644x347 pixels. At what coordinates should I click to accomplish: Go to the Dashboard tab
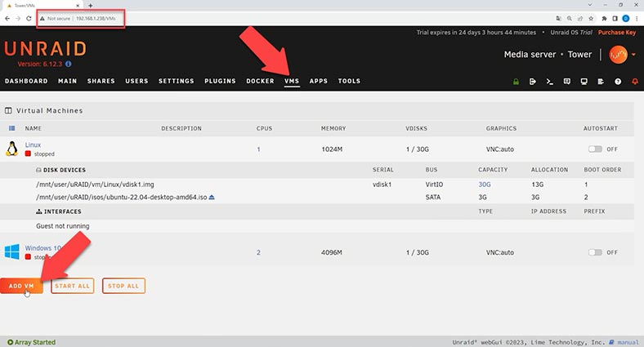point(26,81)
